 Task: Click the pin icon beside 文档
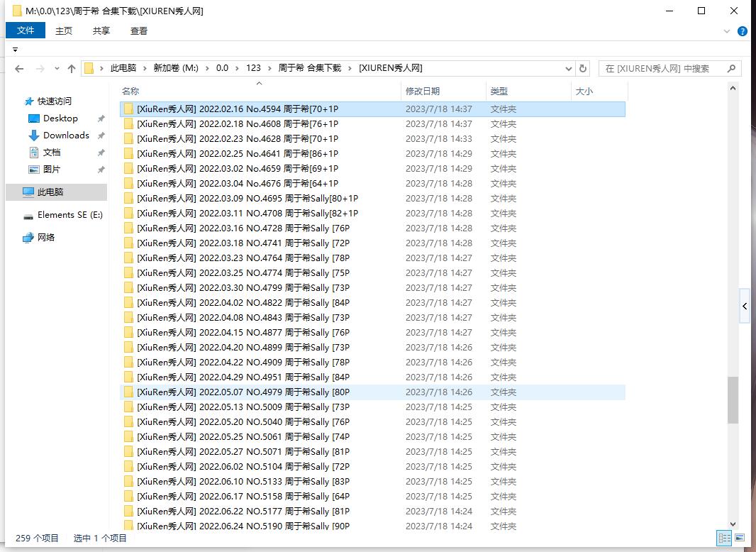[x=101, y=153]
